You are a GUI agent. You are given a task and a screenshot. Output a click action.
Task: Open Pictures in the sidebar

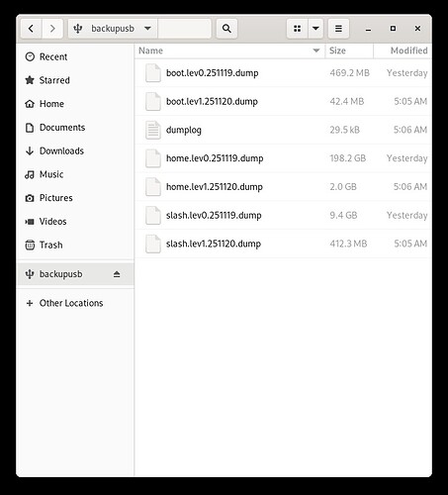tap(75, 198)
